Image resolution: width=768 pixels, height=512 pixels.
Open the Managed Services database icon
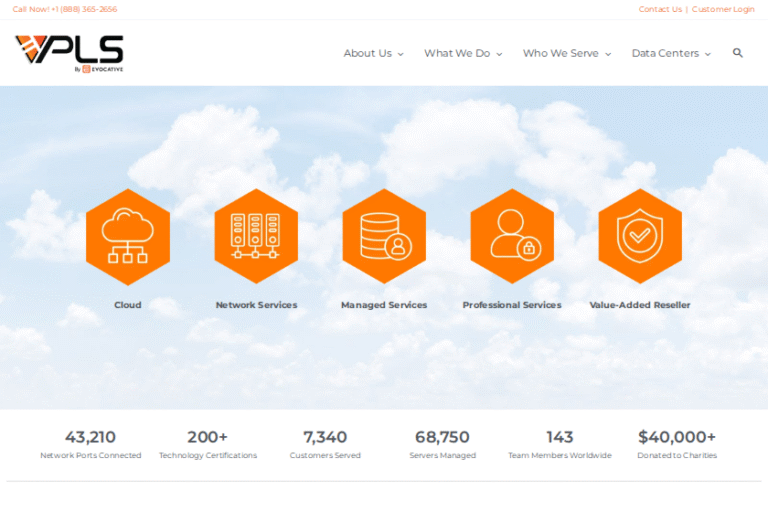click(x=384, y=236)
